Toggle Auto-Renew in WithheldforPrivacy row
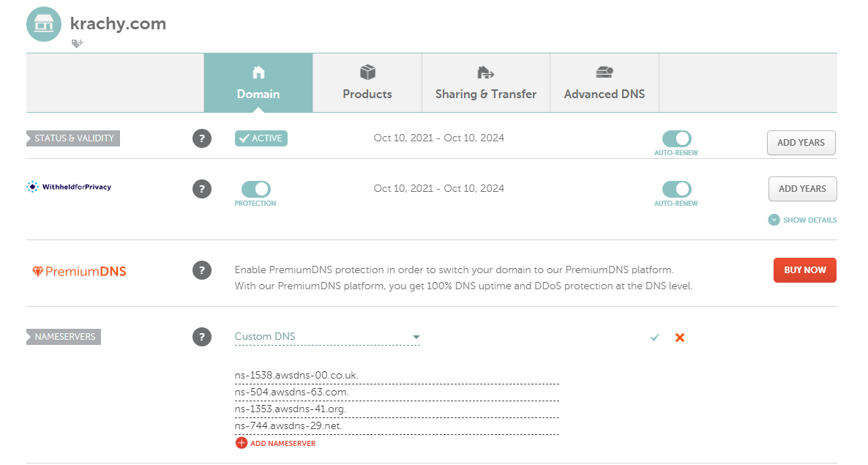Screen dimensions: 868x465 pos(676,190)
